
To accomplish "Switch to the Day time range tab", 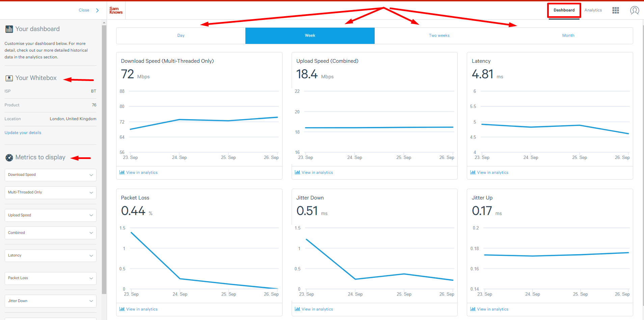I will point(181,36).
